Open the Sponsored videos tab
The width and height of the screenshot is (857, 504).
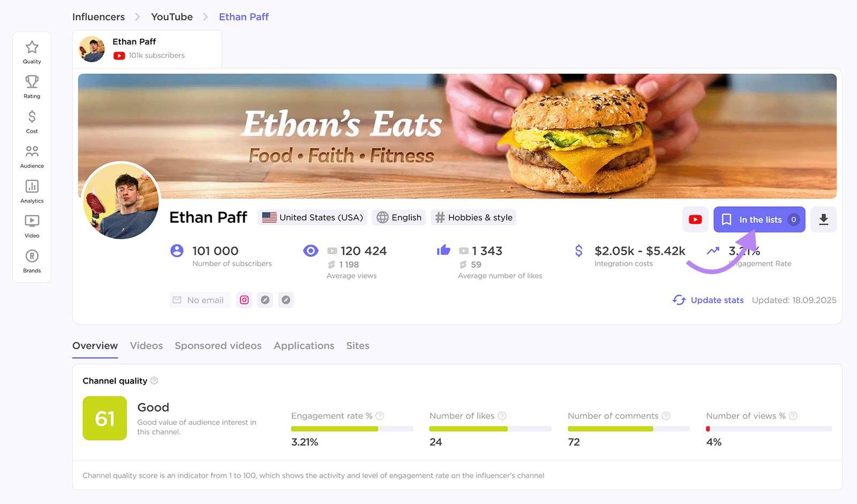[x=218, y=346]
